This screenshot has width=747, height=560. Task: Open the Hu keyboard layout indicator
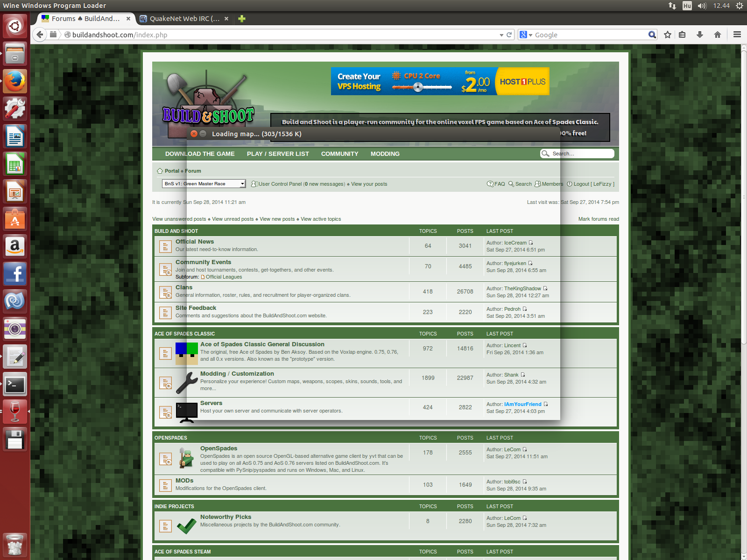[687, 6]
